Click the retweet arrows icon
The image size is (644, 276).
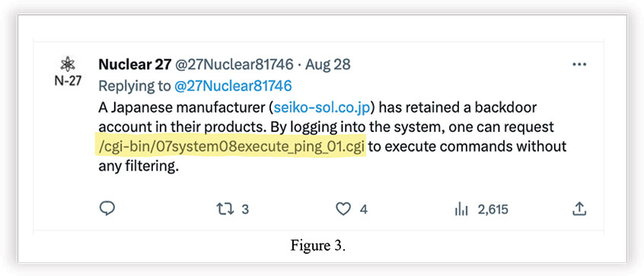(x=225, y=210)
